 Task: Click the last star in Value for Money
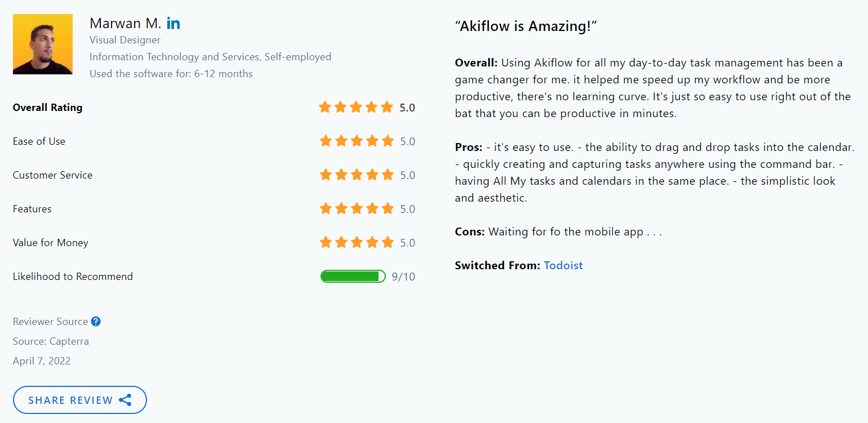(387, 242)
